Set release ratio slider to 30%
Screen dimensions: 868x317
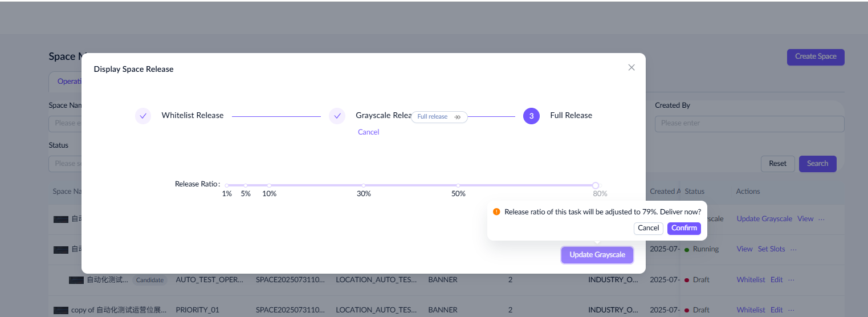[364, 185]
